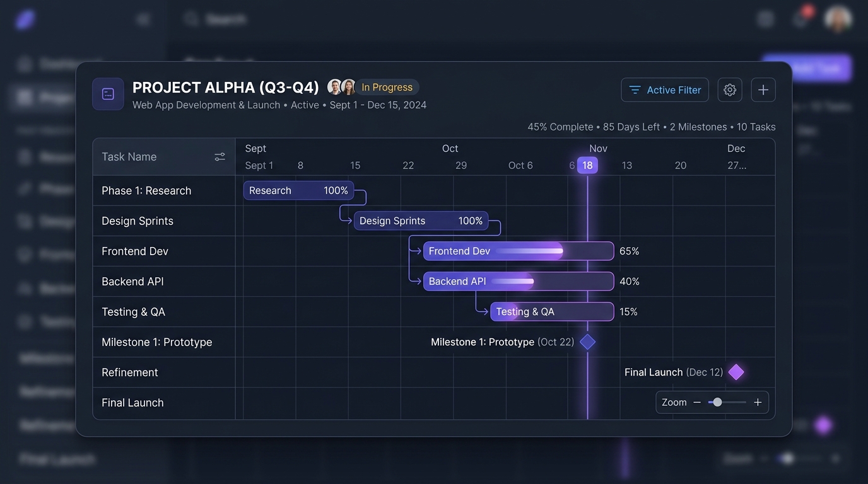The width and height of the screenshot is (868, 484).
Task: Open the user profile photo in the top bar
Action: pos(838,20)
